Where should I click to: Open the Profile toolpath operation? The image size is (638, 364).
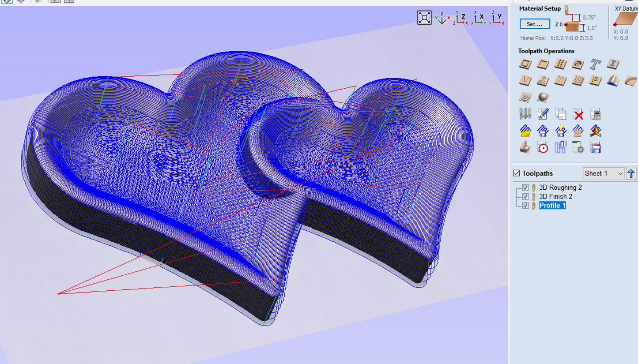tap(525, 64)
